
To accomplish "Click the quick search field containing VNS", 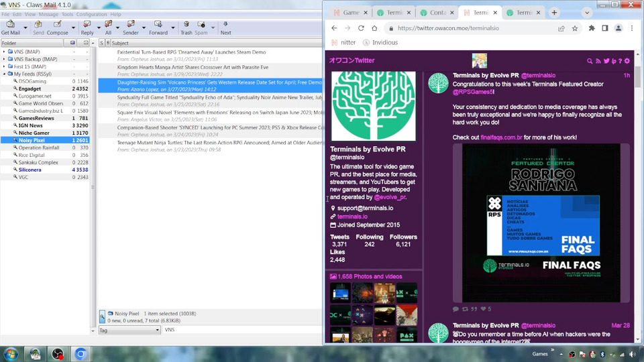I will click(x=242, y=330).
